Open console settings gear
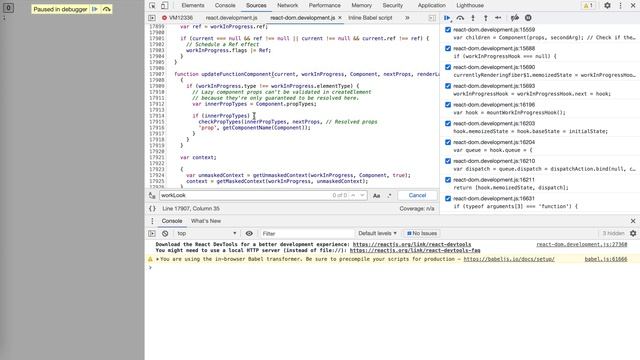This screenshot has width=640, height=360. tap(633, 233)
